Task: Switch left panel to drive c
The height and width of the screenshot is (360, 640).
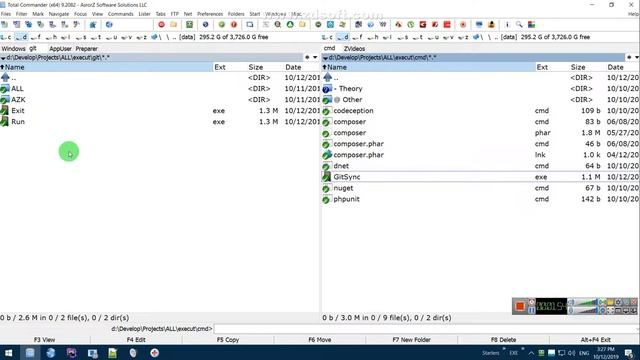Action: pos(7,37)
